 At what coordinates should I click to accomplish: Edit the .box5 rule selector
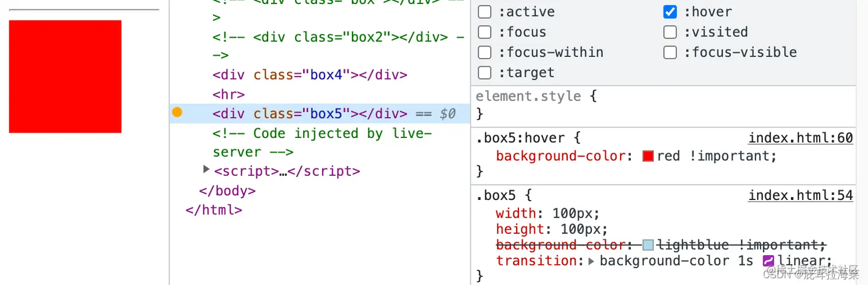pos(496,195)
